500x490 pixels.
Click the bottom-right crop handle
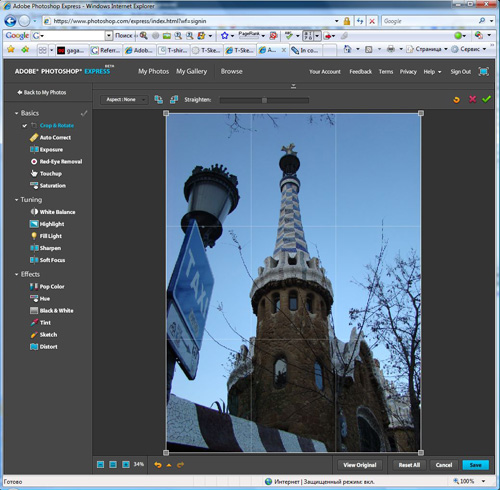(x=421, y=453)
